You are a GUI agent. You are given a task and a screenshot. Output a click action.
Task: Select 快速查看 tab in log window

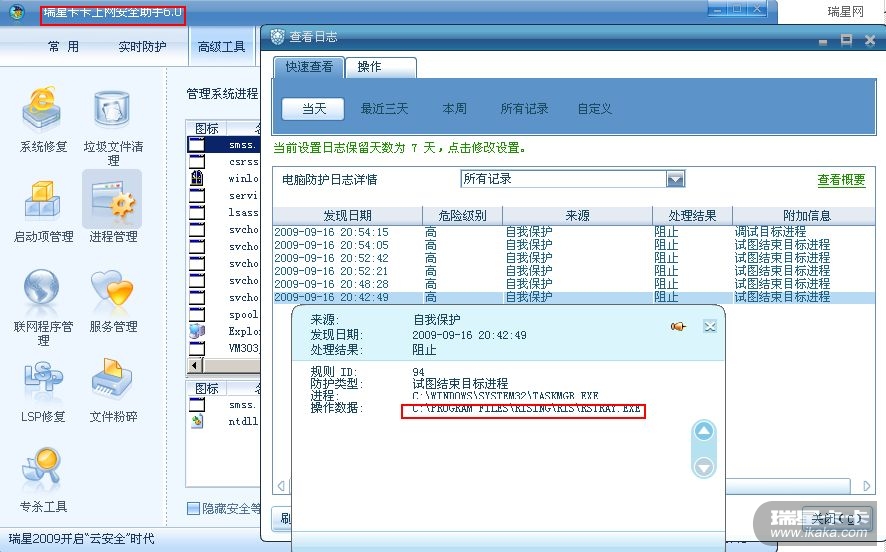(309, 67)
